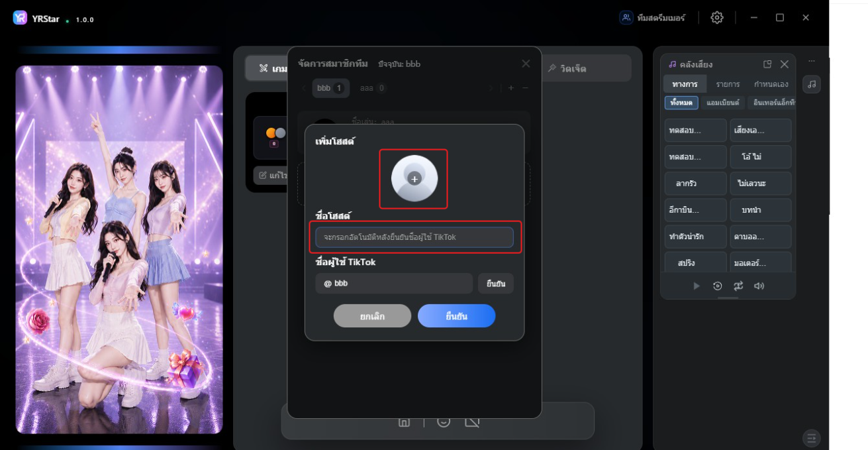Click the TikTok username field containing bbb
Image resolution: width=868 pixels, height=450 pixels.
(394, 283)
